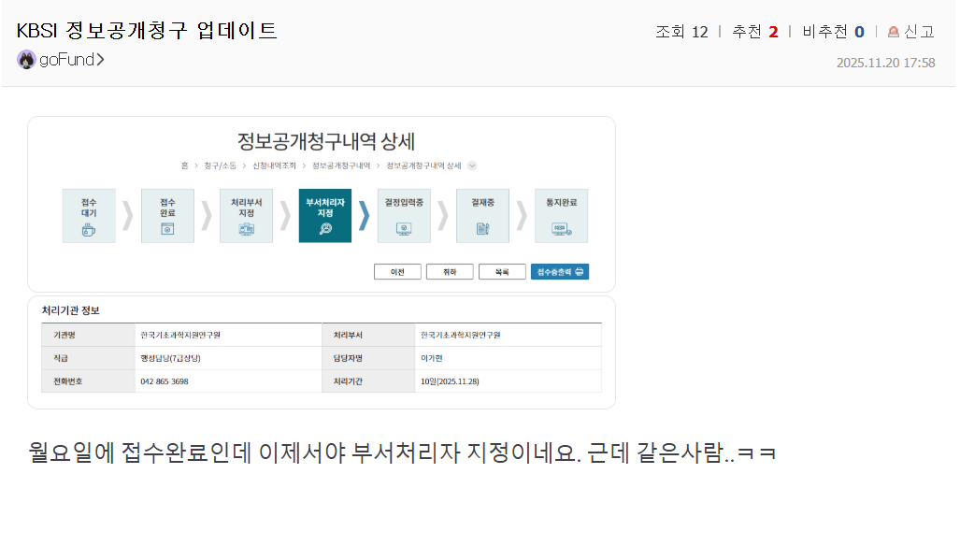Click the post timestamp 2025.11.20 17:58
Viewport: 960px width, 560px height.
pos(885,63)
